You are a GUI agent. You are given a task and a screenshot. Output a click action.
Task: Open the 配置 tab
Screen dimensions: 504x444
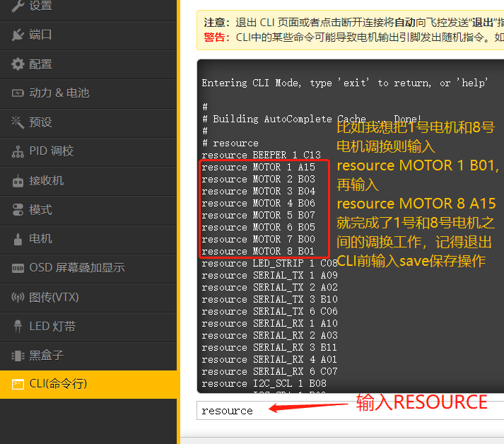(88, 64)
